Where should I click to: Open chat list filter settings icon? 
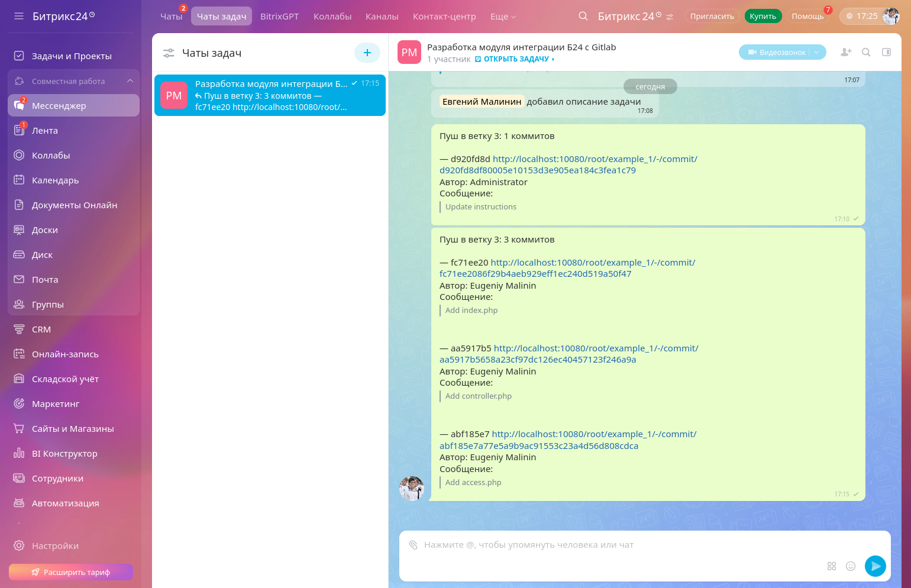click(169, 53)
